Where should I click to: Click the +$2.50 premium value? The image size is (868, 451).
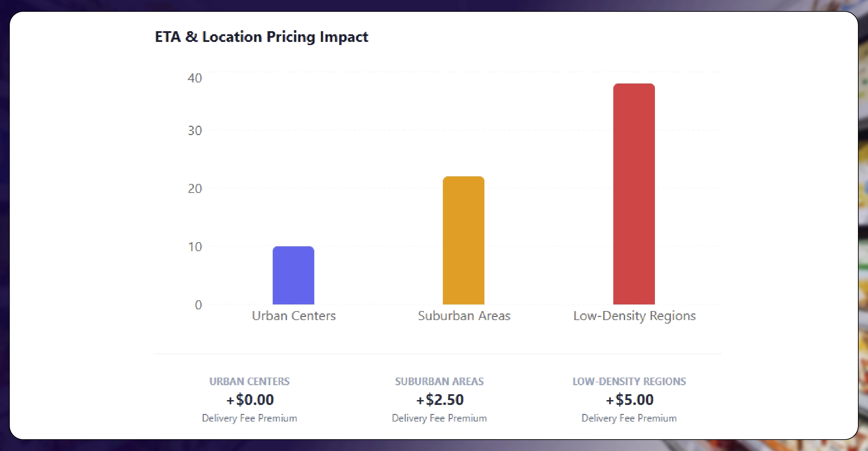coord(440,400)
